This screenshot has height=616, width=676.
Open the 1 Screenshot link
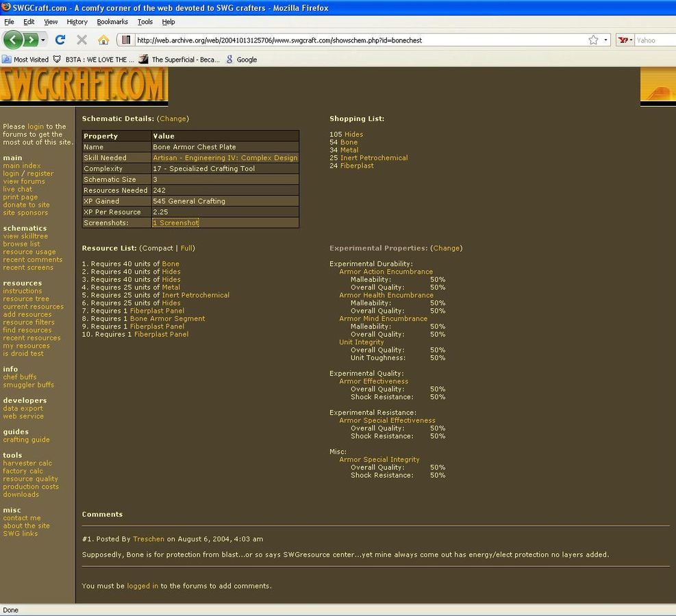click(x=175, y=223)
